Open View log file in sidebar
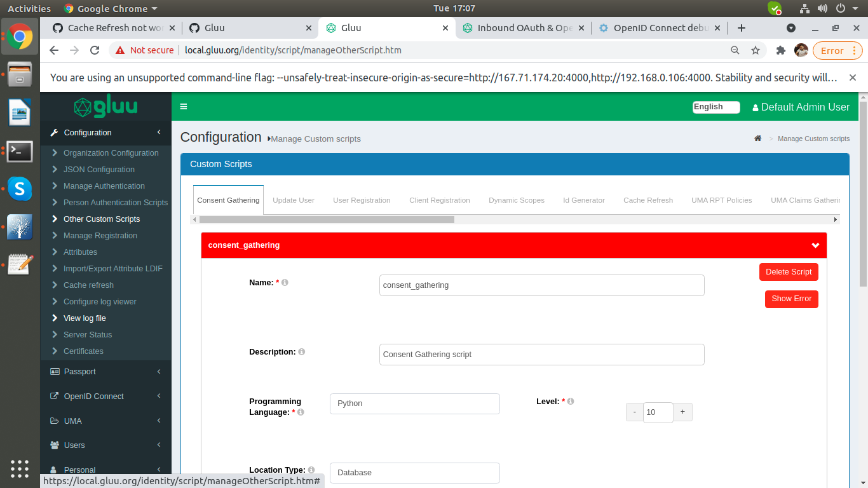The width and height of the screenshot is (868, 488). [x=85, y=318]
